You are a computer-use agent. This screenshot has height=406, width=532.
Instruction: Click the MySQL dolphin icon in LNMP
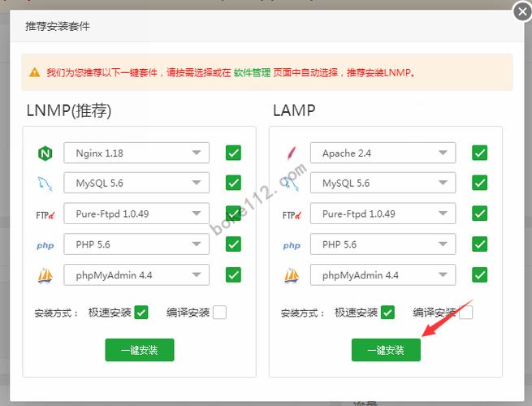coord(45,184)
